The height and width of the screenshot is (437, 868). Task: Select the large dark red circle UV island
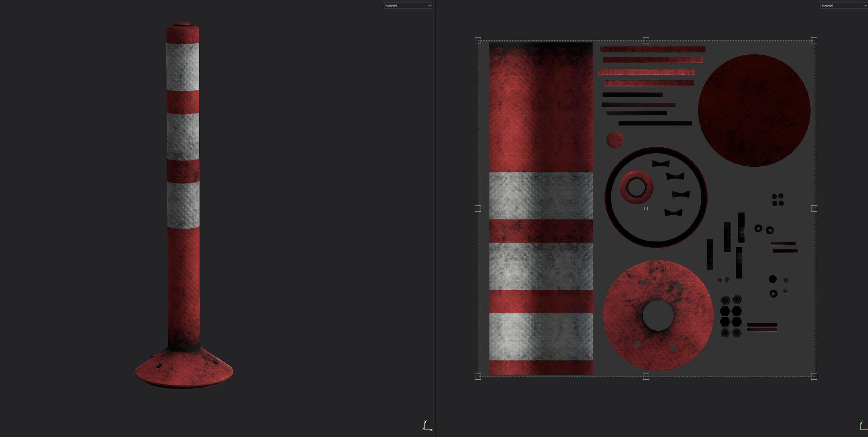point(754,110)
